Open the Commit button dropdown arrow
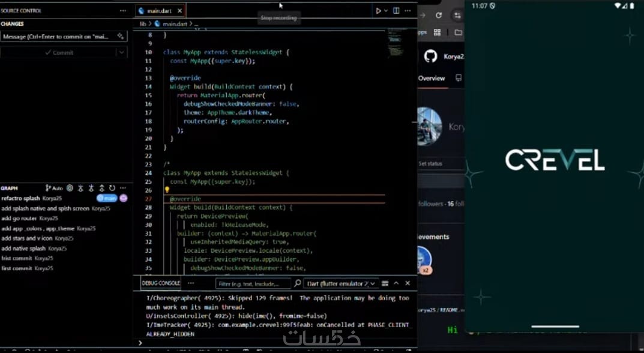Screen dimensions: 644x353 [122, 53]
